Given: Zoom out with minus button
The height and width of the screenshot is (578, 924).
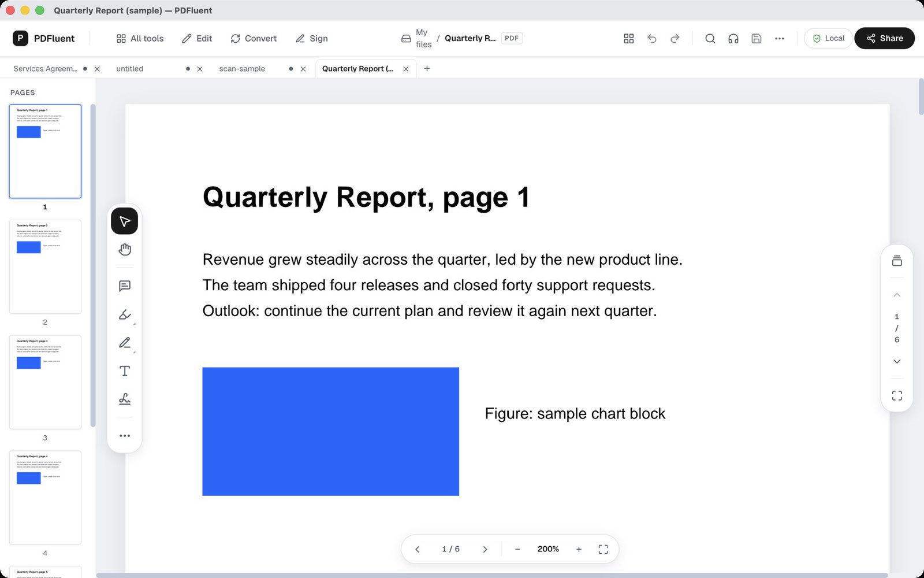Looking at the screenshot, I should point(517,549).
